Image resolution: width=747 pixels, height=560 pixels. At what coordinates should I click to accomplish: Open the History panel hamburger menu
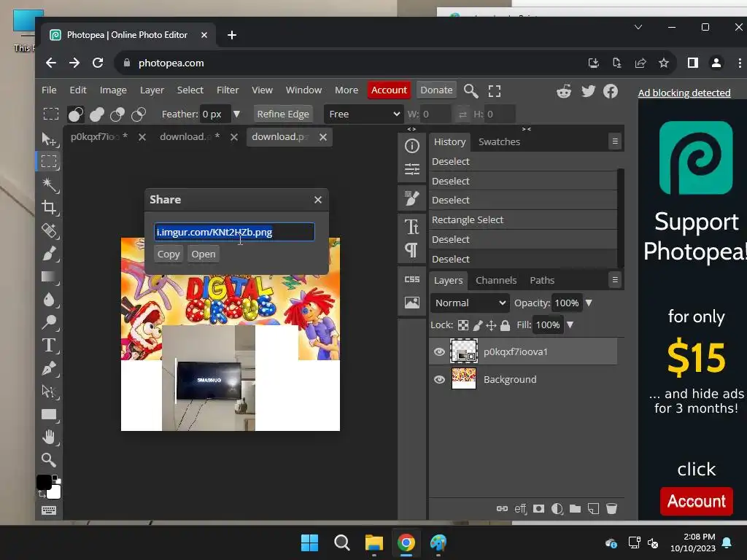tap(615, 141)
